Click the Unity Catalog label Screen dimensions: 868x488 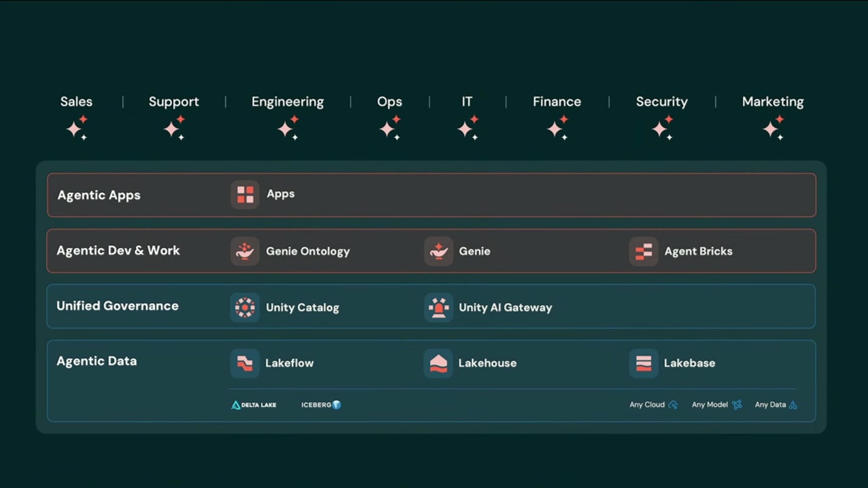[302, 307]
